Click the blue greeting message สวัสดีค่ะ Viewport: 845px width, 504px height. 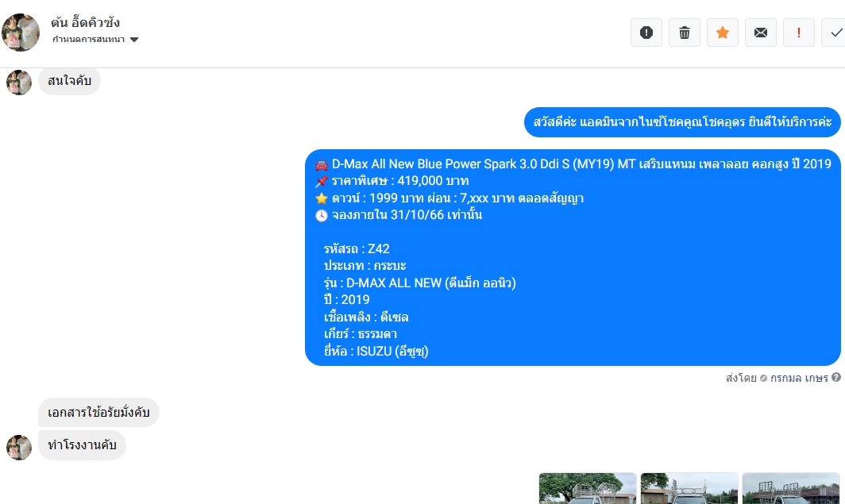pyautogui.click(x=682, y=121)
